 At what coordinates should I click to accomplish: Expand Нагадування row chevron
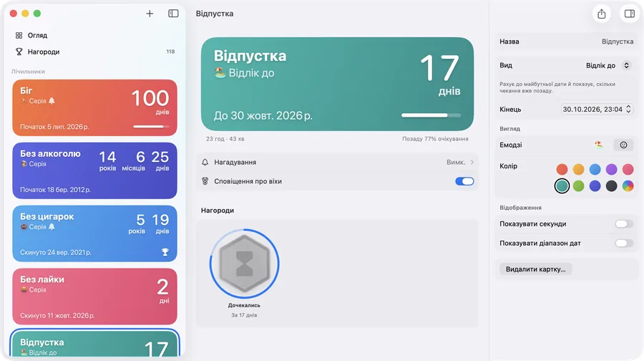coord(472,162)
